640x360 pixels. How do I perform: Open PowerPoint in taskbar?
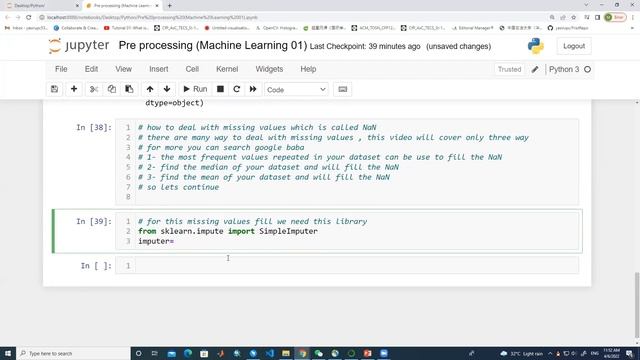click(x=367, y=353)
